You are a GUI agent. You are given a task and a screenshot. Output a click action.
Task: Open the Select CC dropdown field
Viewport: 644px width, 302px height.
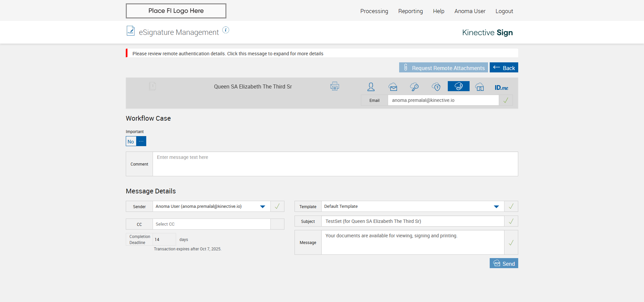(211, 224)
